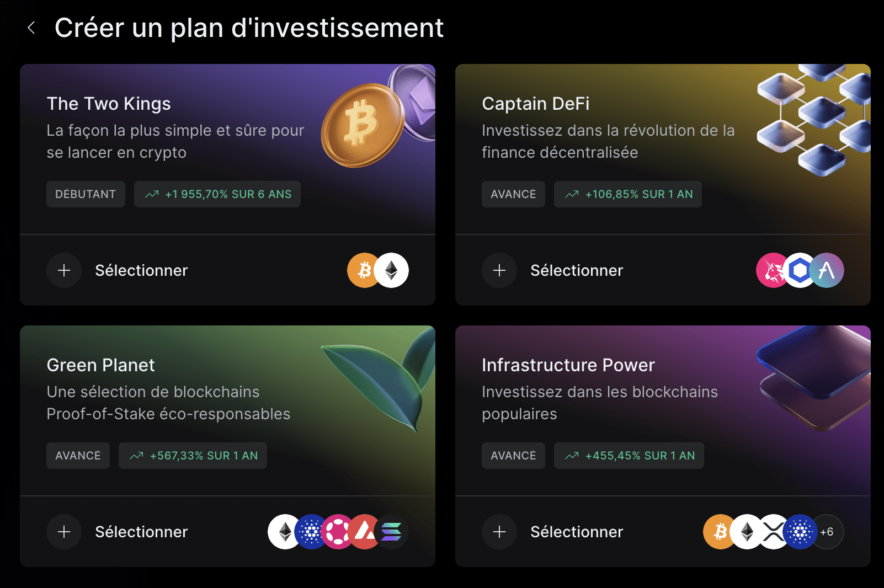Click the +1 955,70% SUR 6 ANS performance badge

click(217, 194)
